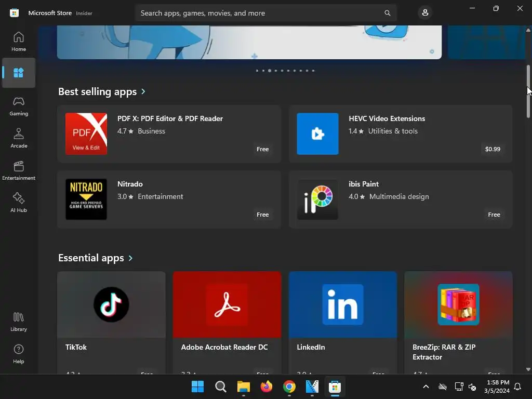This screenshot has height=399, width=532.
Task: Click the Insider label
Action: pos(84,13)
